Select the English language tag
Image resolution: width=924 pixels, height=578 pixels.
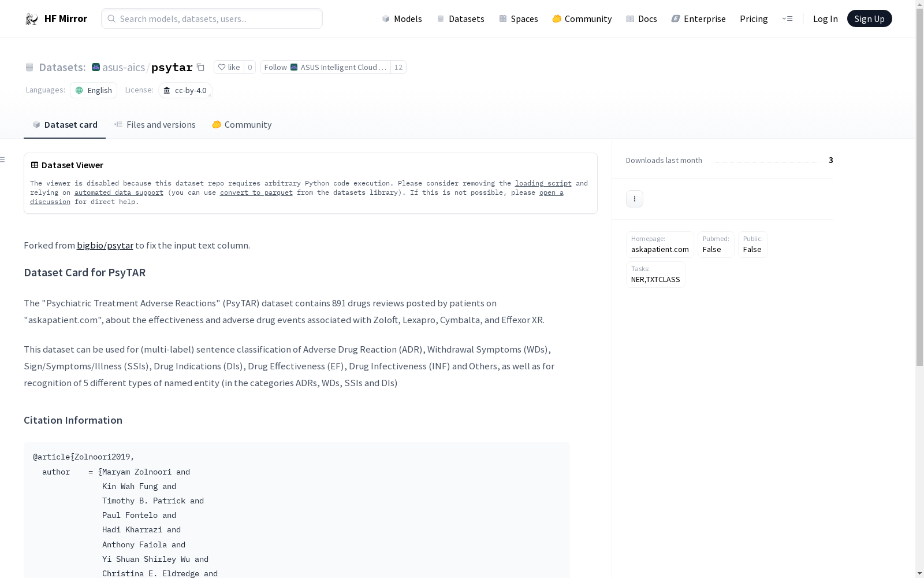94,90
